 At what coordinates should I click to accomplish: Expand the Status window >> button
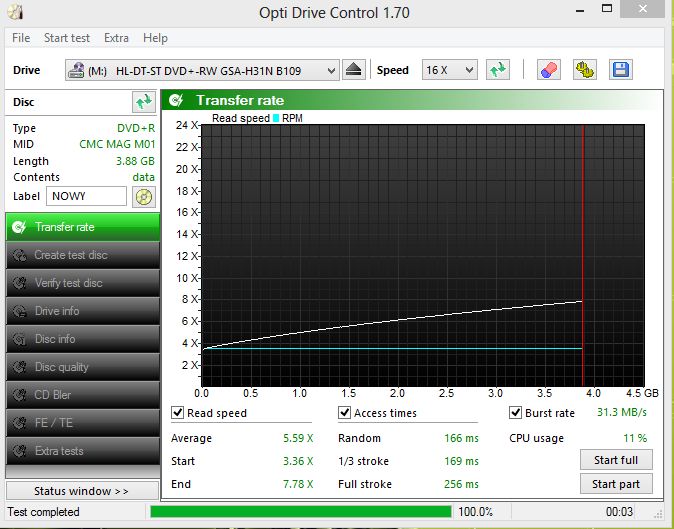82,491
